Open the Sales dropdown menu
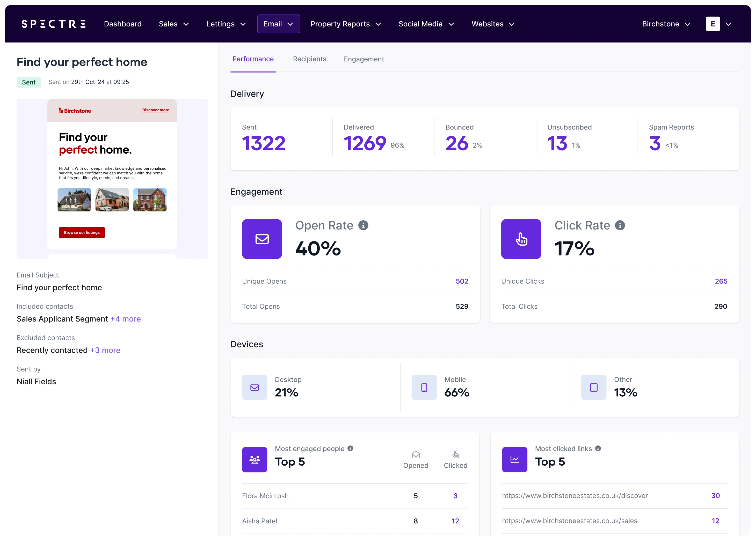 [174, 24]
